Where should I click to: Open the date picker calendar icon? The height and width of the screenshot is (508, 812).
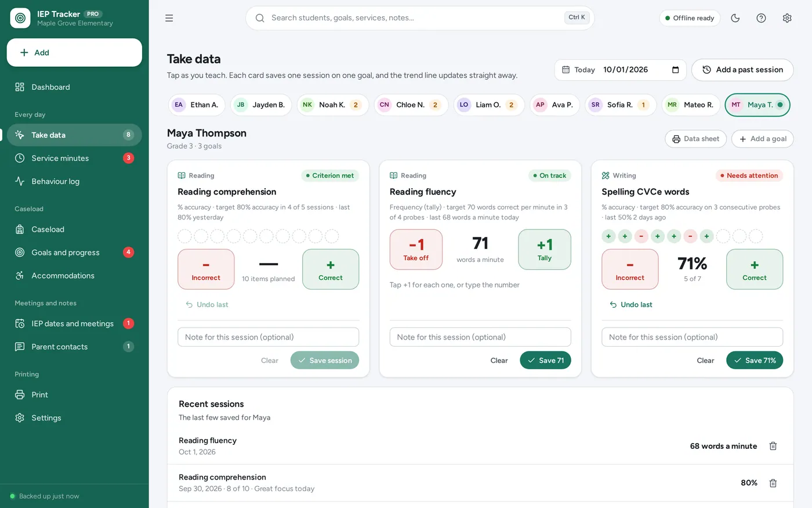[x=675, y=70]
